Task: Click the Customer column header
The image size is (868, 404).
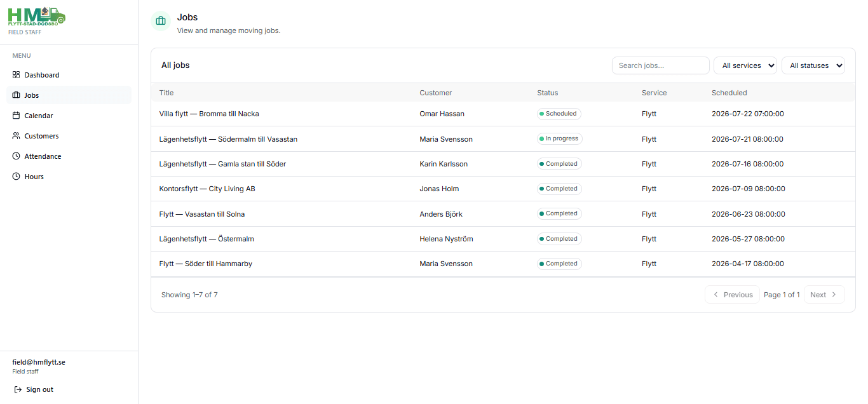Action: click(436, 93)
